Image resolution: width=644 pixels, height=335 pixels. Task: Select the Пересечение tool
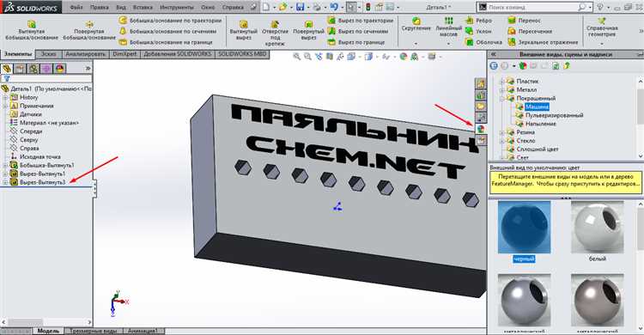530,31
